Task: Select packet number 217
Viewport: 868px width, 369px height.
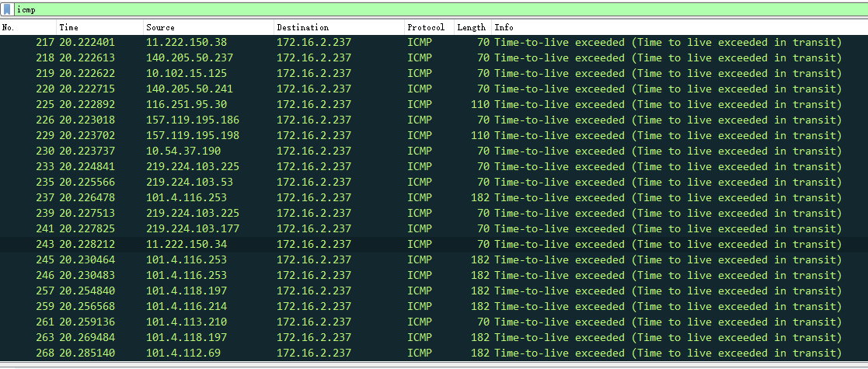Action: click(434, 43)
